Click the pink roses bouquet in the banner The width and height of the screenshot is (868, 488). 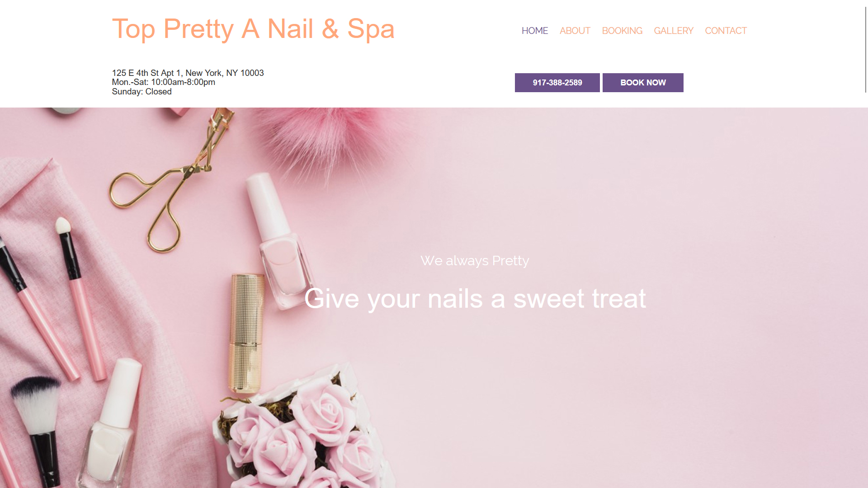[x=303, y=434]
